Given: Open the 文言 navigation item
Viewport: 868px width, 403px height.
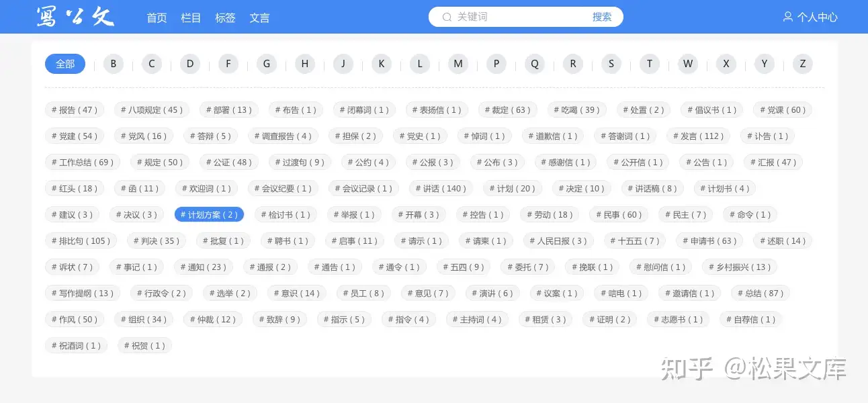Looking at the screenshot, I should pyautogui.click(x=259, y=17).
